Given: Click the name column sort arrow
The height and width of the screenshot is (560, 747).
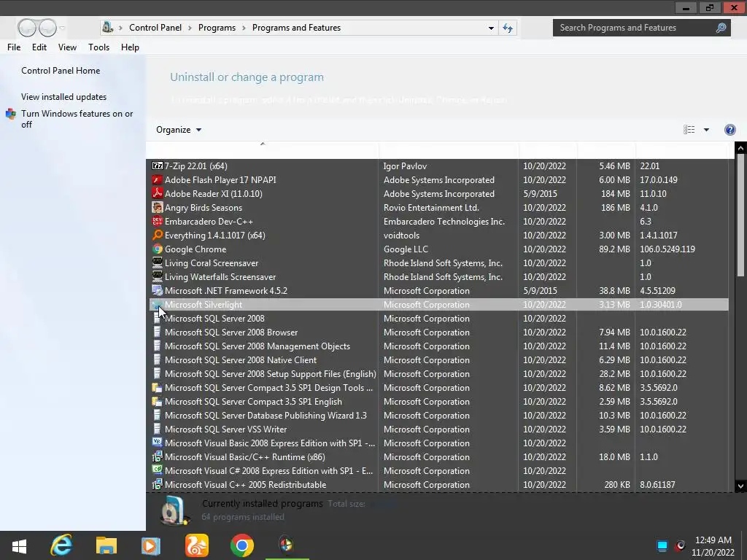Looking at the screenshot, I should 263,144.
